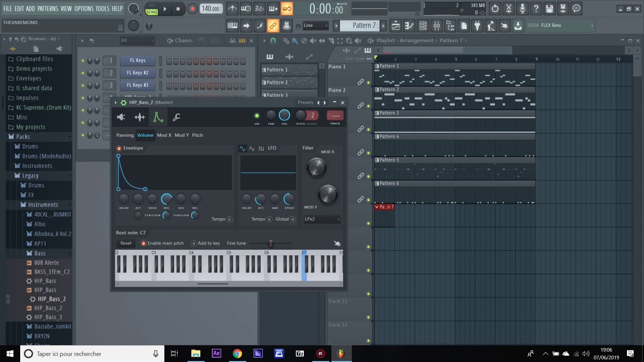This screenshot has height=362, width=644.
Task: Open the PATTERNS menu
Action: [48, 9]
